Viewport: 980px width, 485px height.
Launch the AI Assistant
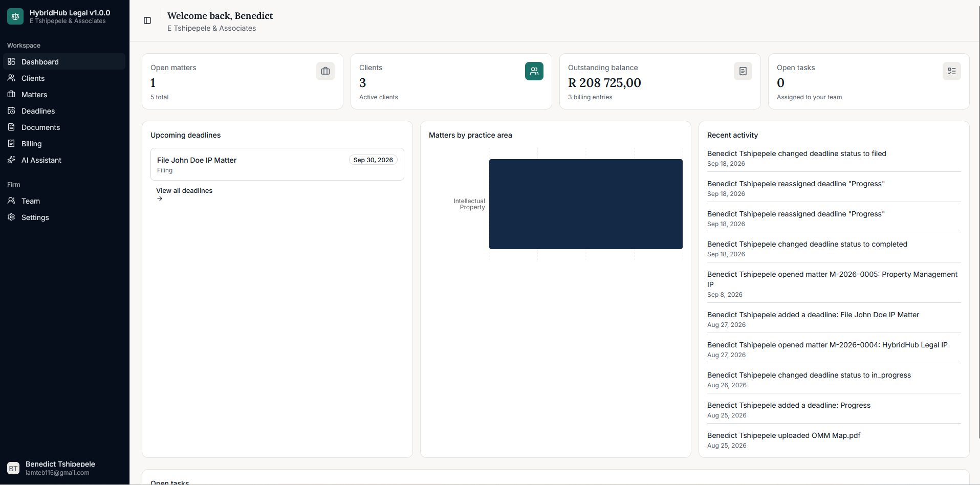[64, 160]
